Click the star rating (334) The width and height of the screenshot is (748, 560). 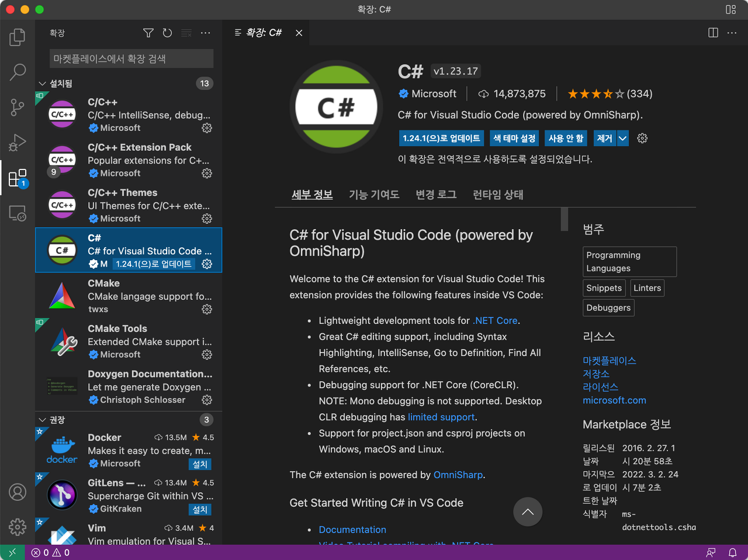(610, 94)
